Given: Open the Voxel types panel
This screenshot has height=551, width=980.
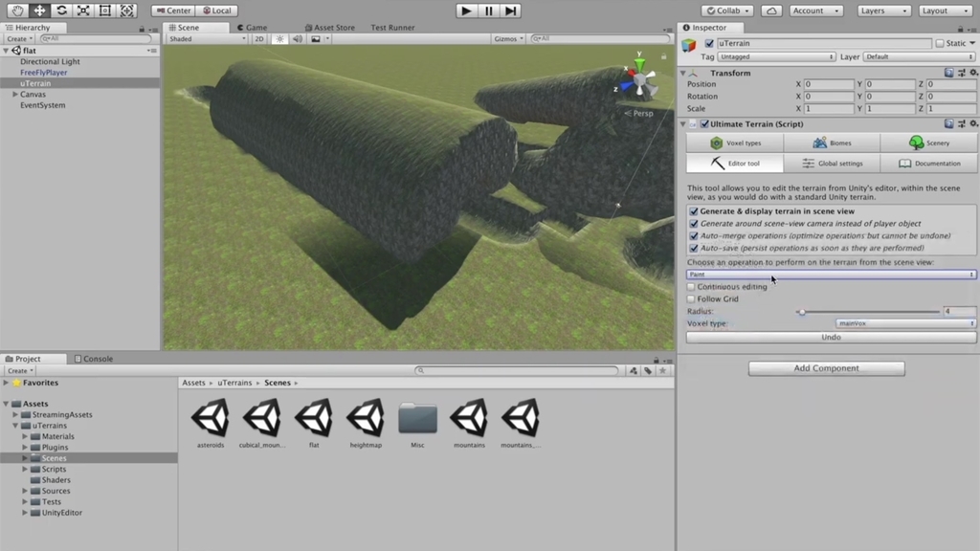Looking at the screenshot, I should click(x=735, y=142).
